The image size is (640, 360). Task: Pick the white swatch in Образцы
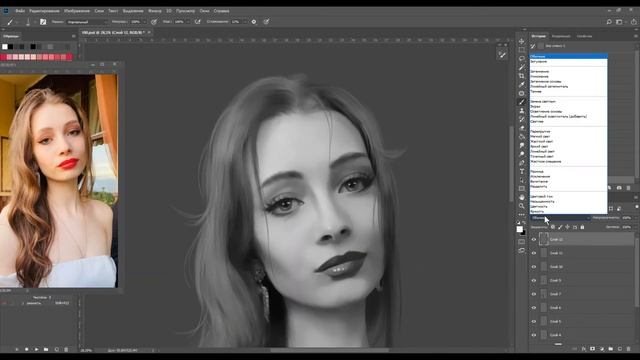[x=5, y=47]
